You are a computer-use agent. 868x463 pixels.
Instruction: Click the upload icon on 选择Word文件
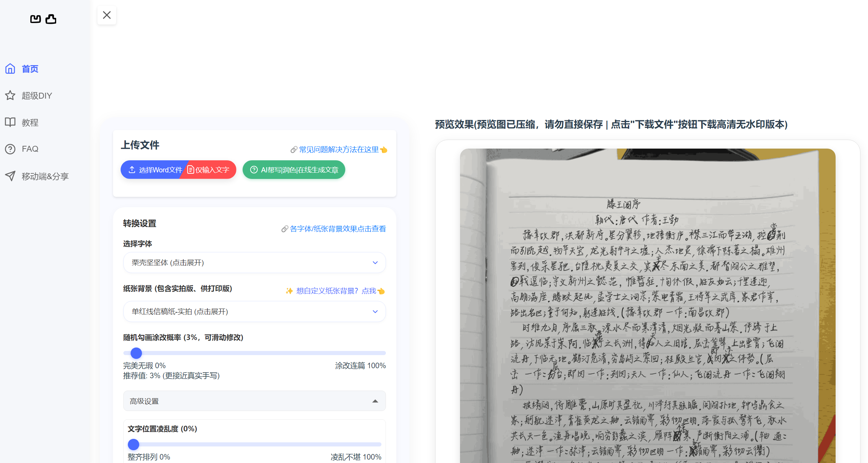pyautogui.click(x=132, y=170)
